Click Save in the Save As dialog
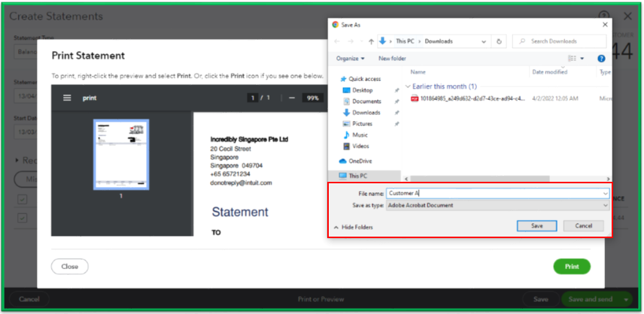 [537, 226]
